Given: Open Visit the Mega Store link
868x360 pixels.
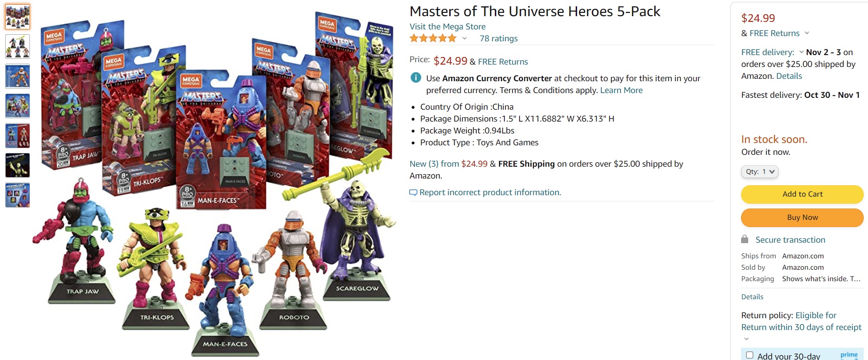Looking at the screenshot, I should (448, 27).
